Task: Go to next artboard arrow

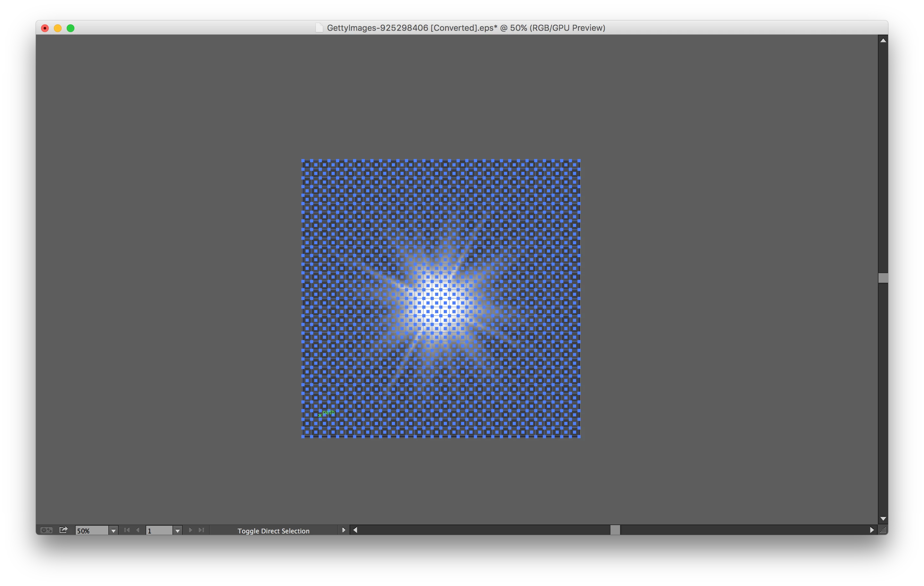Action: point(190,530)
